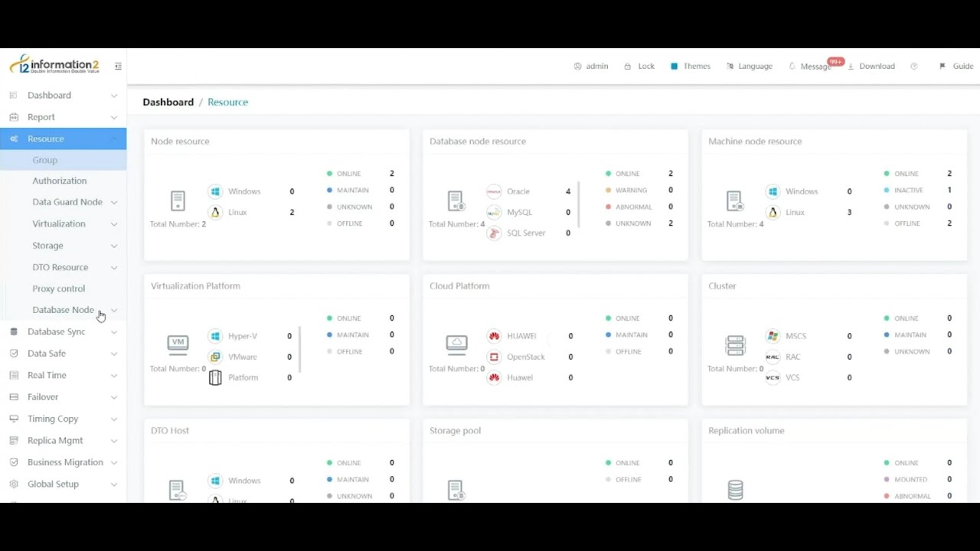Click 'Total Number: 4' under Database node resource
This screenshot has height=551, width=980.
tap(456, 224)
